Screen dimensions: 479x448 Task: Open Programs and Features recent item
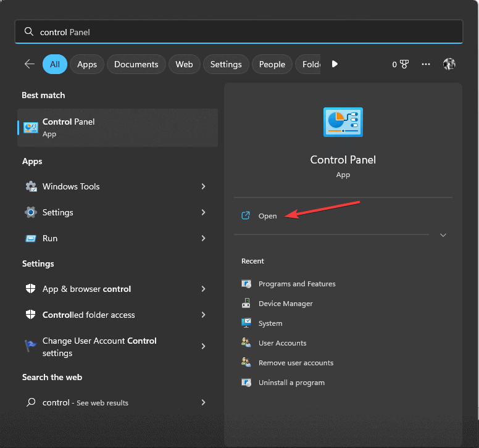tap(297, 284)
